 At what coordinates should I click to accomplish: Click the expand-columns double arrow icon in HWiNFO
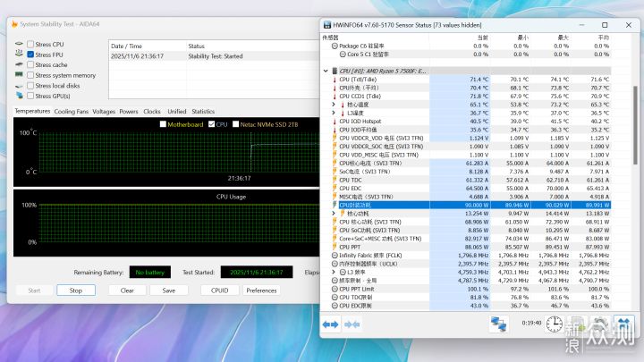tap(330, 324)
